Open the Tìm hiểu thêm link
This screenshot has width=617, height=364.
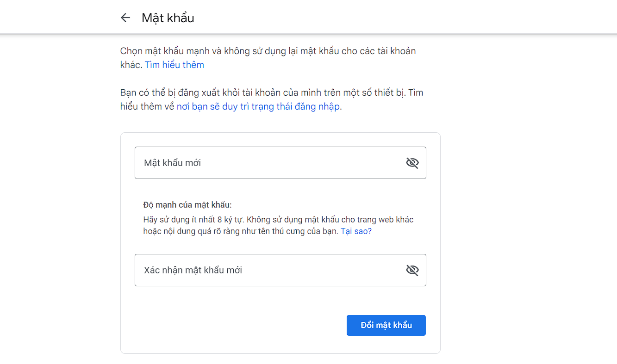(x=175, y=65)
